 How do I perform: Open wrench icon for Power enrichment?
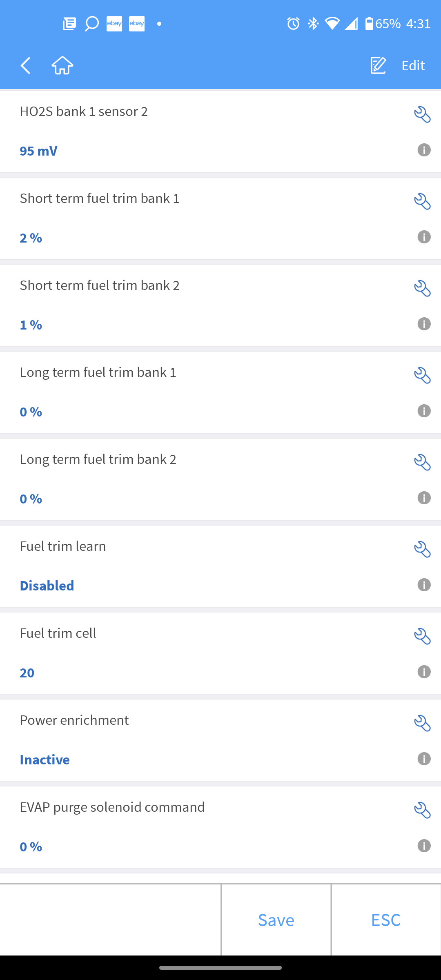coord(422,723)
